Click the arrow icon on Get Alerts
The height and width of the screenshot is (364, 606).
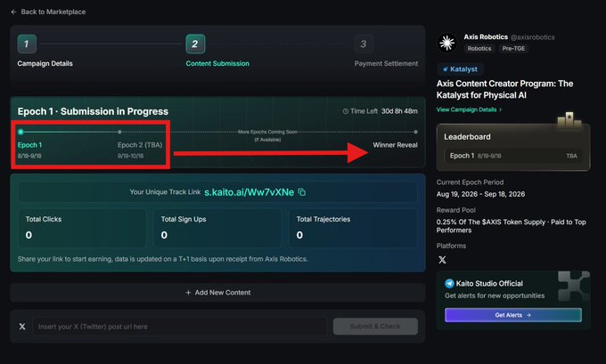pos(528,315)
